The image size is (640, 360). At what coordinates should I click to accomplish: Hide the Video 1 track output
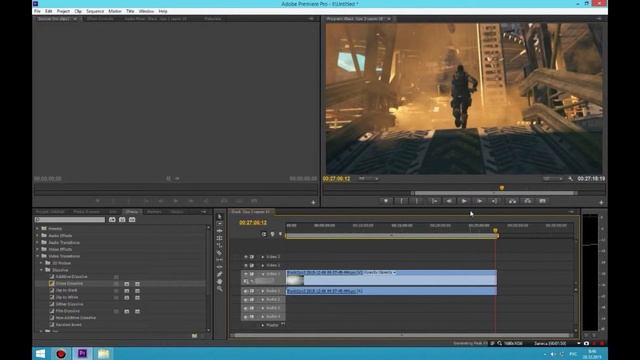coord(246,274)
